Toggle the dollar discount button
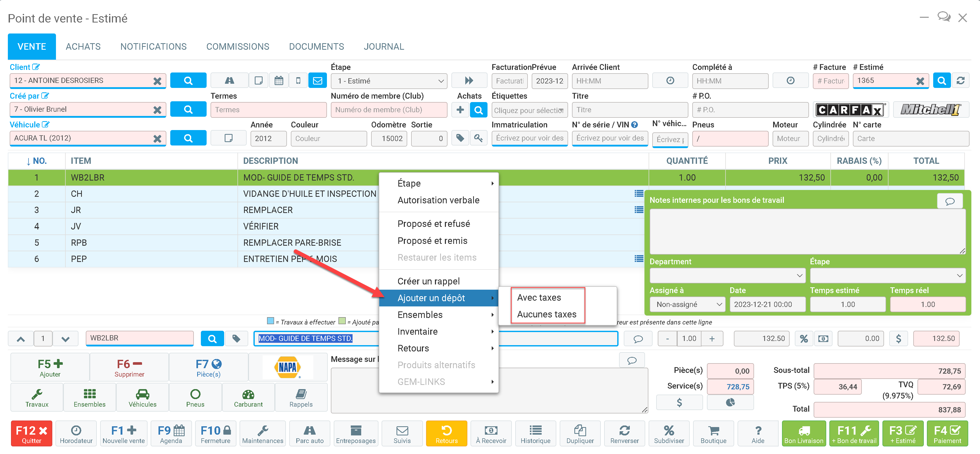Image resolution: width=980 pixels, height=454 pixels. pos(898,338)
